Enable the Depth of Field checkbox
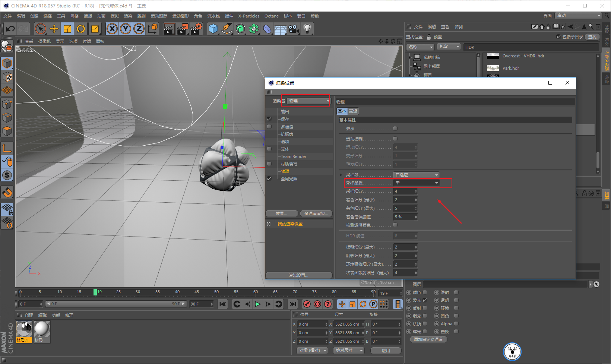The image size is (611, 364). pos(395,129)
